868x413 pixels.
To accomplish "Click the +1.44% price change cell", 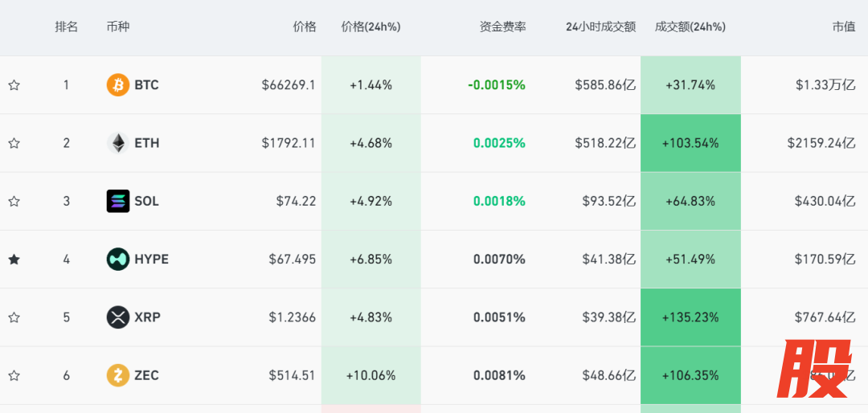I will 371,85.
